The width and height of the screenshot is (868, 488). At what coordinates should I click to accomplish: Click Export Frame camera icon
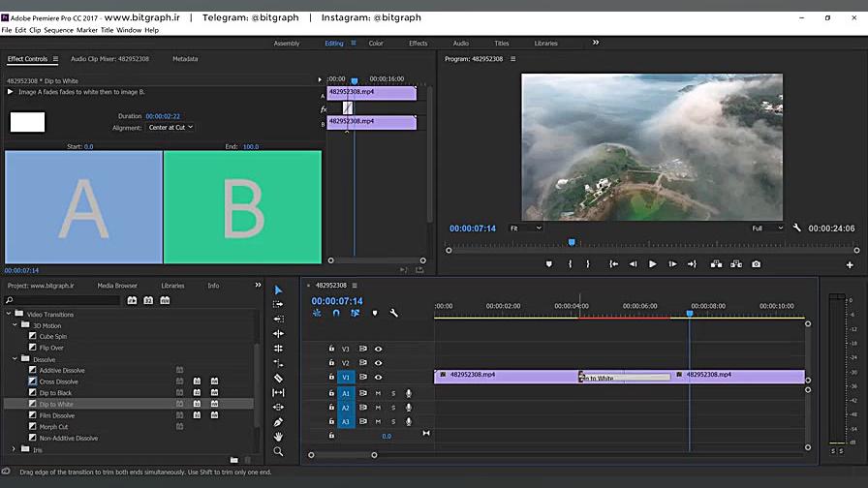click(x=756, y=264)
